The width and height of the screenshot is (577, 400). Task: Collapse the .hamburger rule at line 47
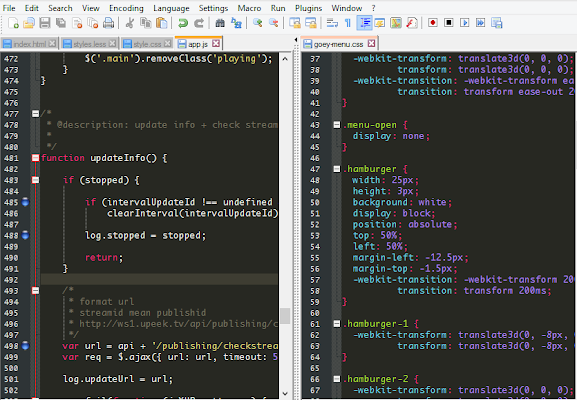pyautogui.click(x=337, y=169)
